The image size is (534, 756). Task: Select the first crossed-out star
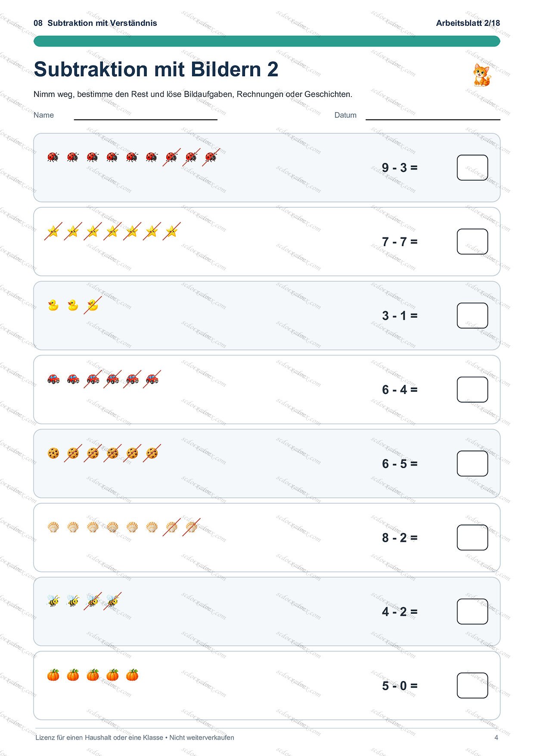click(x=53, y=231)
